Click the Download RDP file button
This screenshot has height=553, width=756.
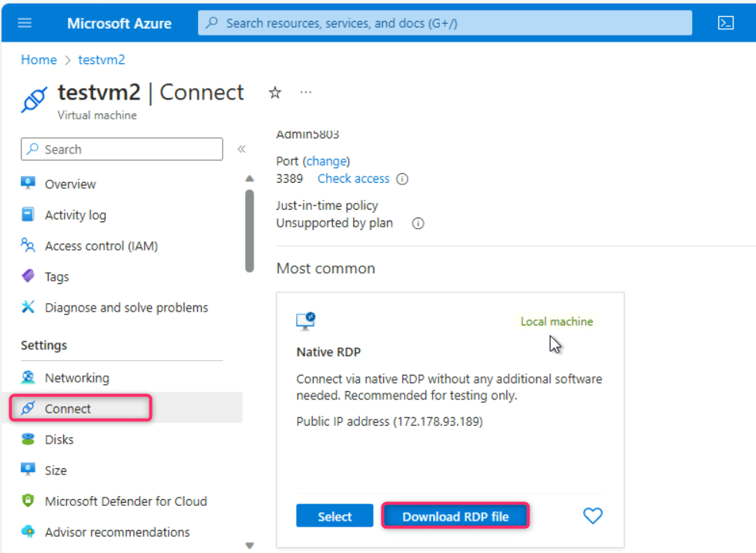pyautogui.click(x=455, y=517)
